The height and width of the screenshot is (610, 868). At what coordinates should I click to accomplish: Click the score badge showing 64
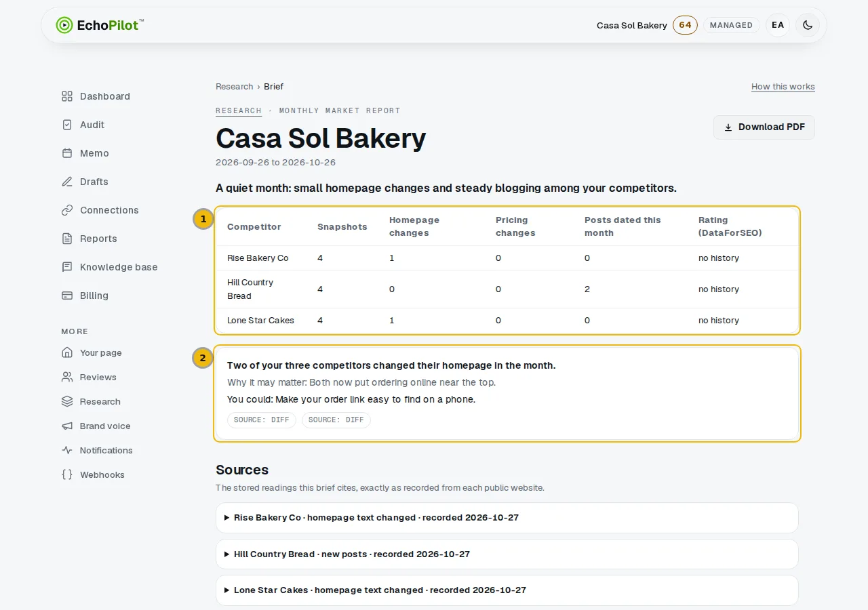pyautogui.click(x=685, y=25)
